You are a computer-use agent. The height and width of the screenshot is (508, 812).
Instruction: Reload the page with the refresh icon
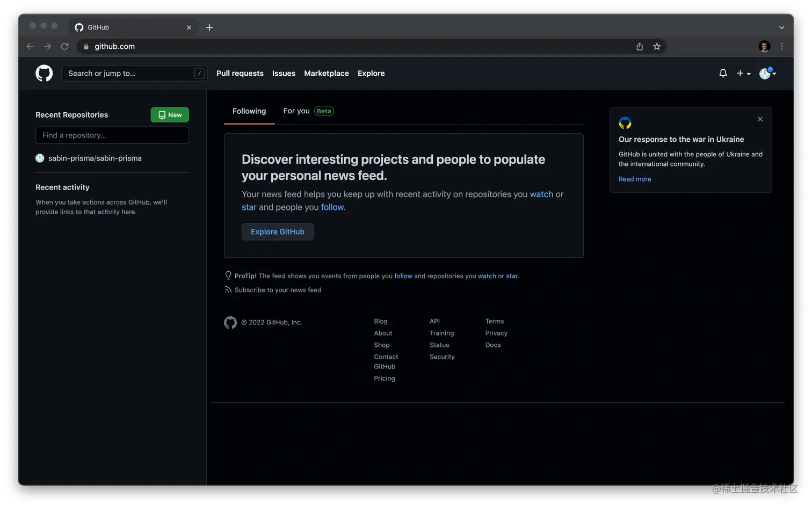coord(64,46)
